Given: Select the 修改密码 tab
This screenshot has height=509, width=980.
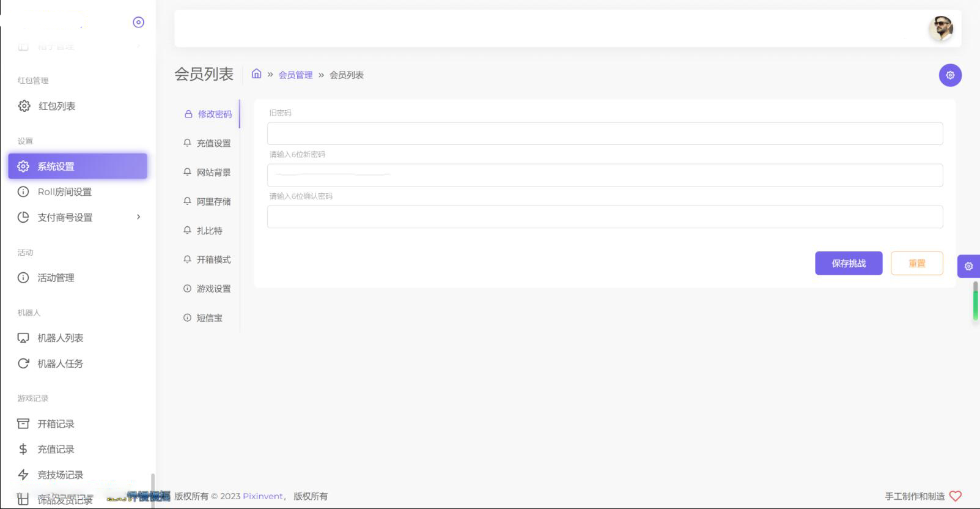Looking at the screenshot, I should coord(208,114).
